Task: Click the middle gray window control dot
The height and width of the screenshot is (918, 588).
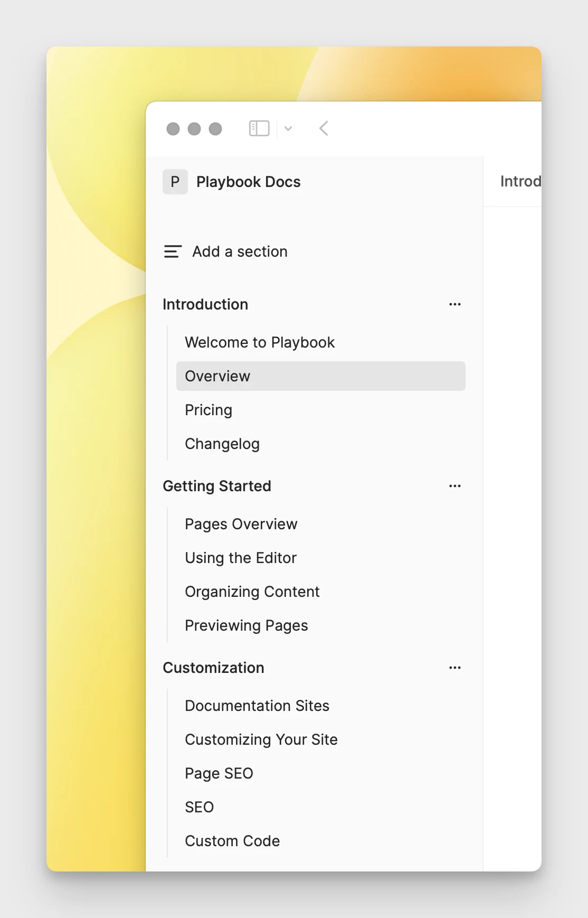Action: point(194,129)
